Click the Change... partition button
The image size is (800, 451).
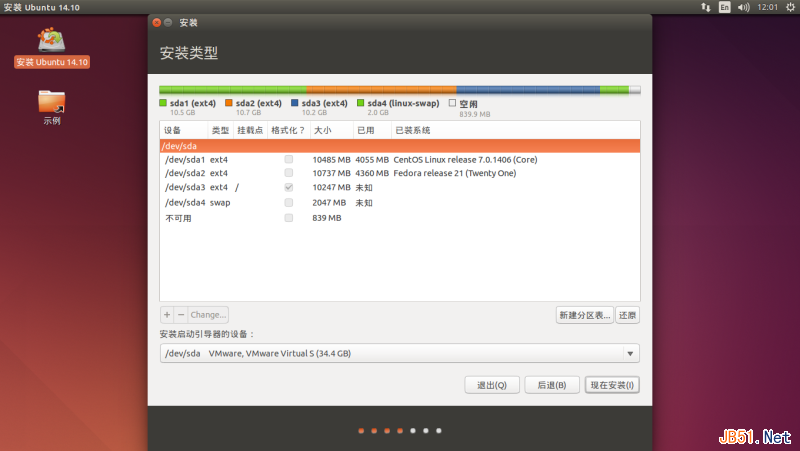pyautogui.click(x=208, y=315)
